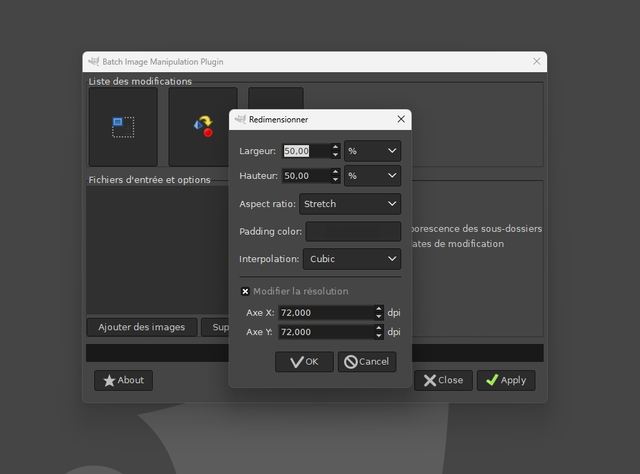Cancel the Redimensionner dialog
This screenshot has height=474, width=640.
tap(367, 362)
